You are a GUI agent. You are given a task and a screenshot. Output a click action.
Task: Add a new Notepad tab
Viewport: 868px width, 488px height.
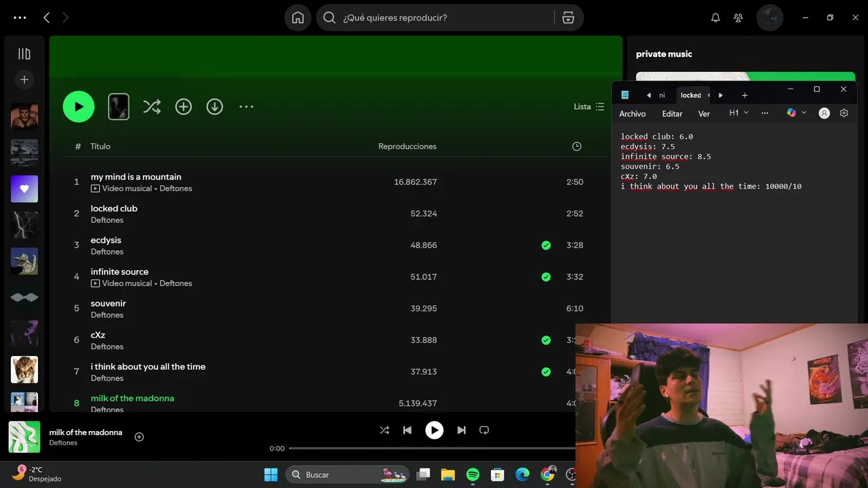(x=745, y=96)
